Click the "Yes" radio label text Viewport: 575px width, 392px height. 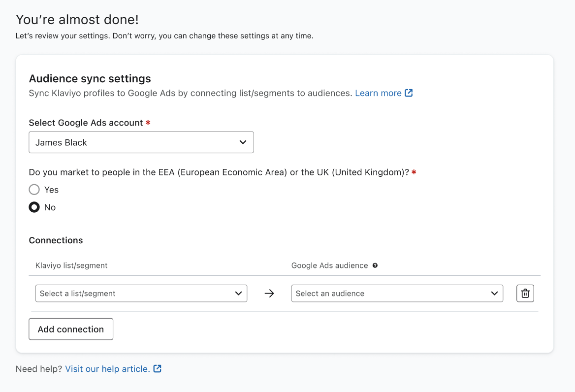point(51,190)
